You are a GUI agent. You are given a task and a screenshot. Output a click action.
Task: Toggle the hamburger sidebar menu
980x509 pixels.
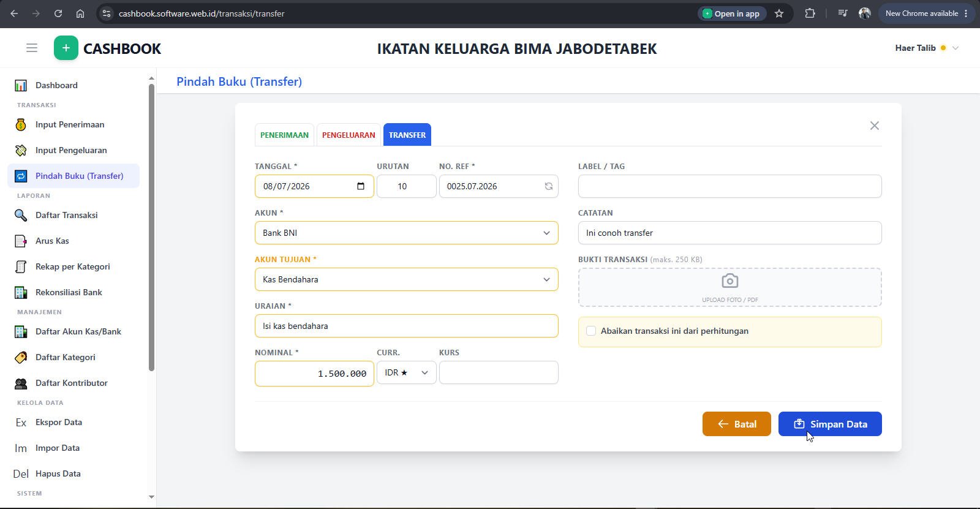(32, 48)
